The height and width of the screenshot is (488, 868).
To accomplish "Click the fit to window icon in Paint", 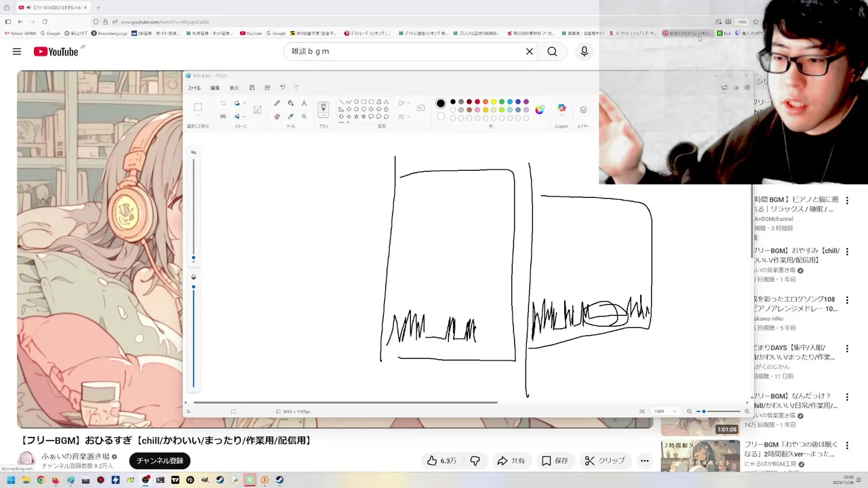I will 642,411.
